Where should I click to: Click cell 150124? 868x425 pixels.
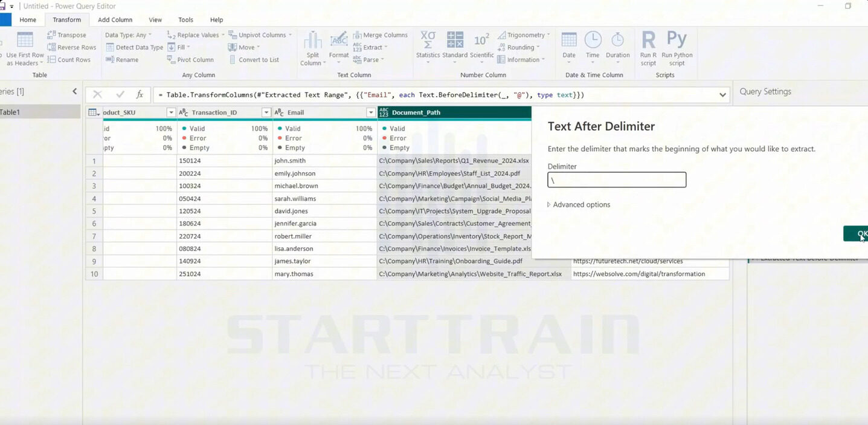224,161
